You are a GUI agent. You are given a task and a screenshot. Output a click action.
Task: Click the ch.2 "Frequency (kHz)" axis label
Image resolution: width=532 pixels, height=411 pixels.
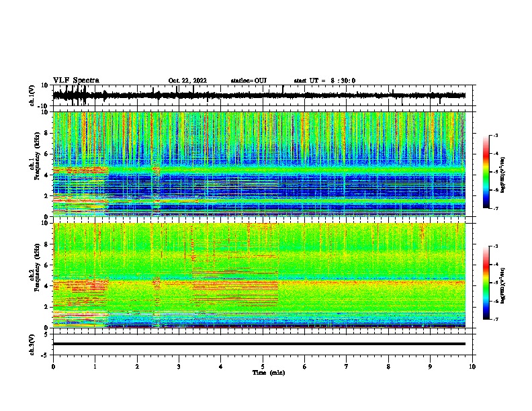(37, 267)
